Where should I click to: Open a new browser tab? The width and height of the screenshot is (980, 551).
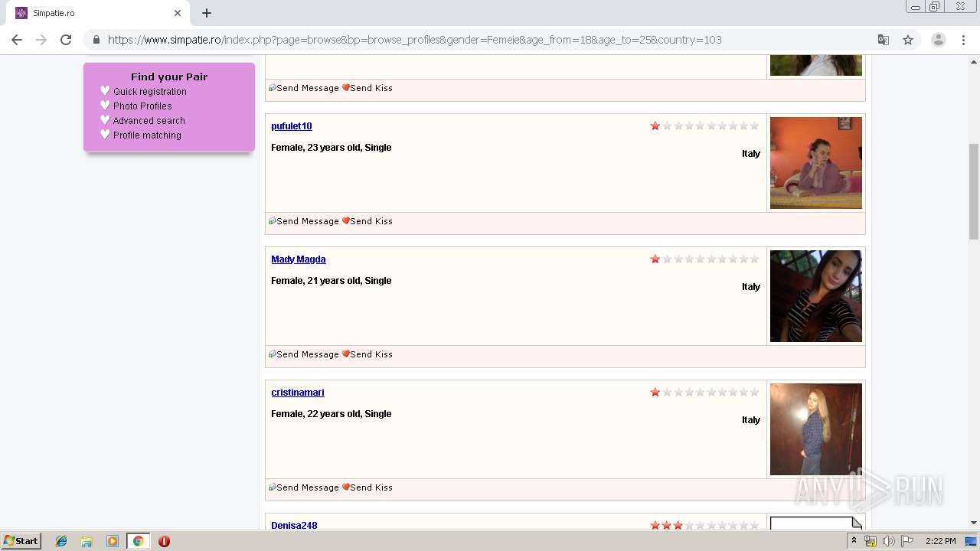point(207,13)
